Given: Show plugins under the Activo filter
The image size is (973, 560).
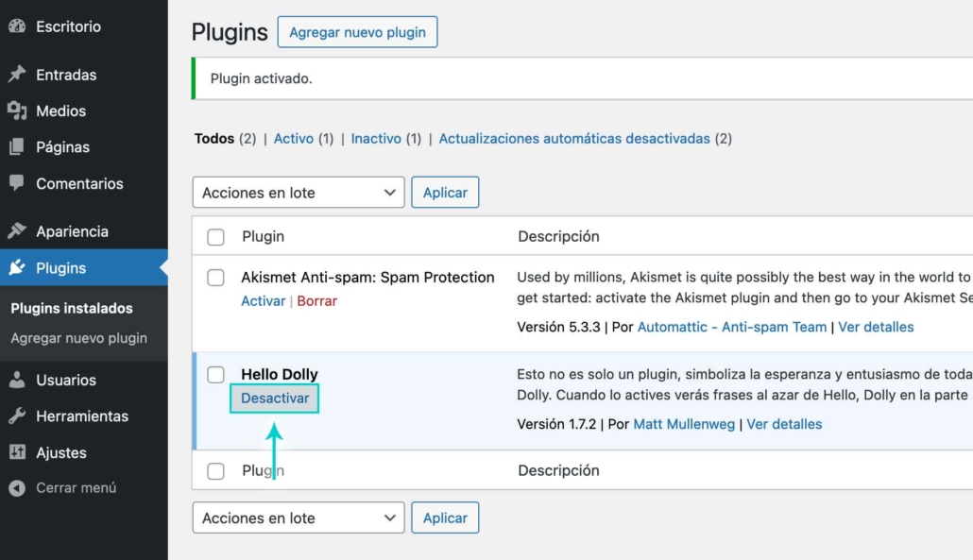Looking at the screenshot, I should coord(293,139).
